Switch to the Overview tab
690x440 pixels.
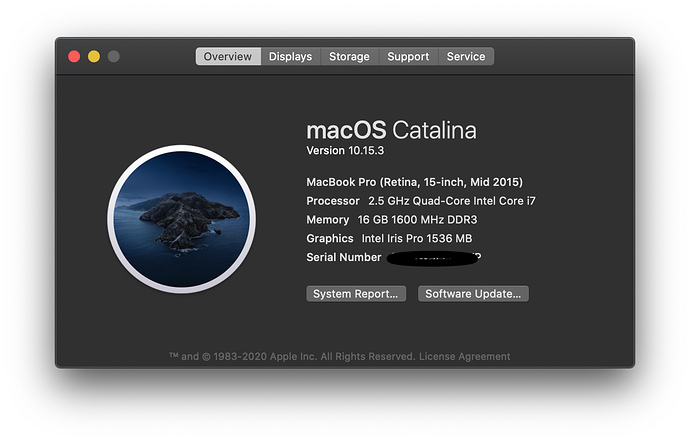click(228, 56)
